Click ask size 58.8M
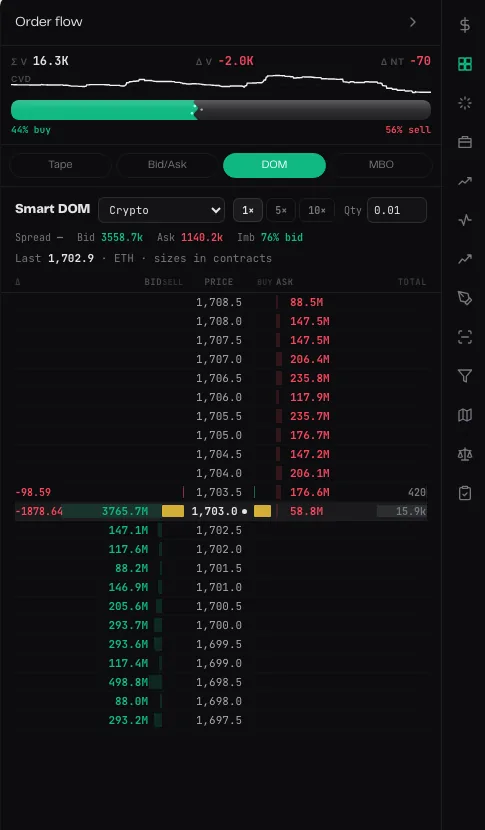Viewport: 485px width, 830px height. pyautogui.click(x=307, y=511)
